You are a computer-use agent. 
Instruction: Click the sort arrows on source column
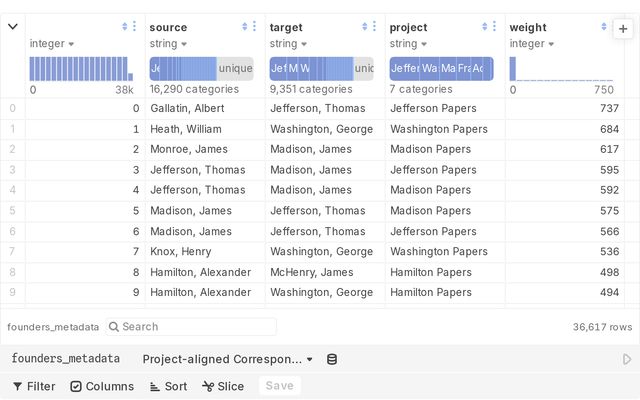click(x=244, y=27)
